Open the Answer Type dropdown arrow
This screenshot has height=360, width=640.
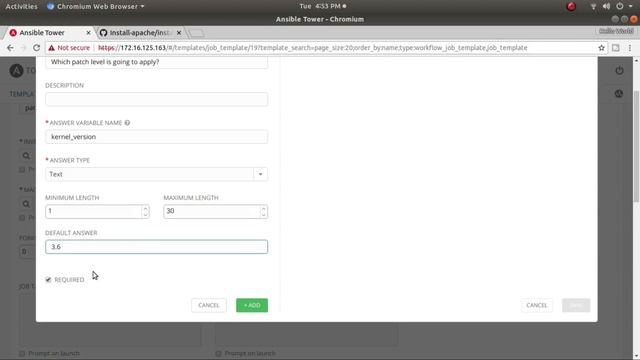tap(260, 174)
